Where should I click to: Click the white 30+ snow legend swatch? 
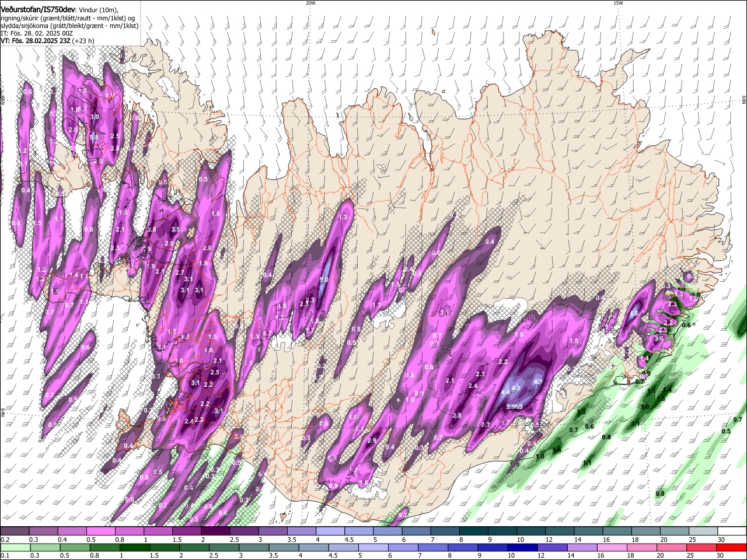(x=732, y=531)
